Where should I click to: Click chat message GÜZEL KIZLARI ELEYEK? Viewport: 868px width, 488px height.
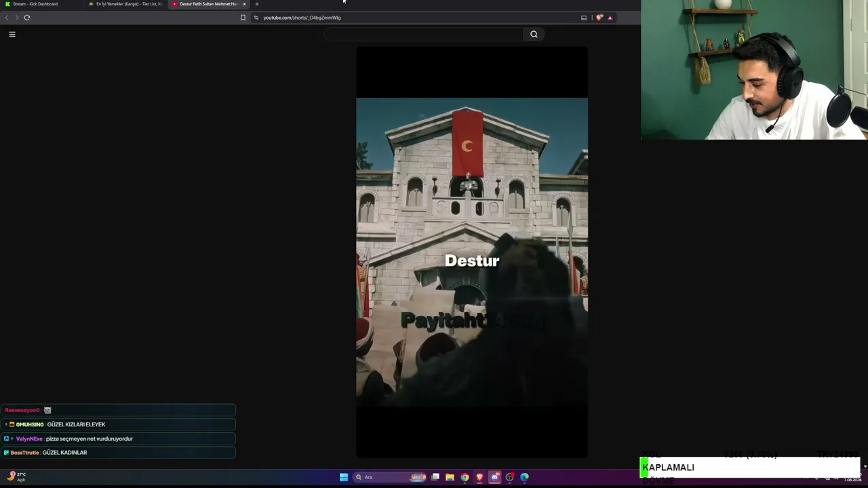pos(76,424)
